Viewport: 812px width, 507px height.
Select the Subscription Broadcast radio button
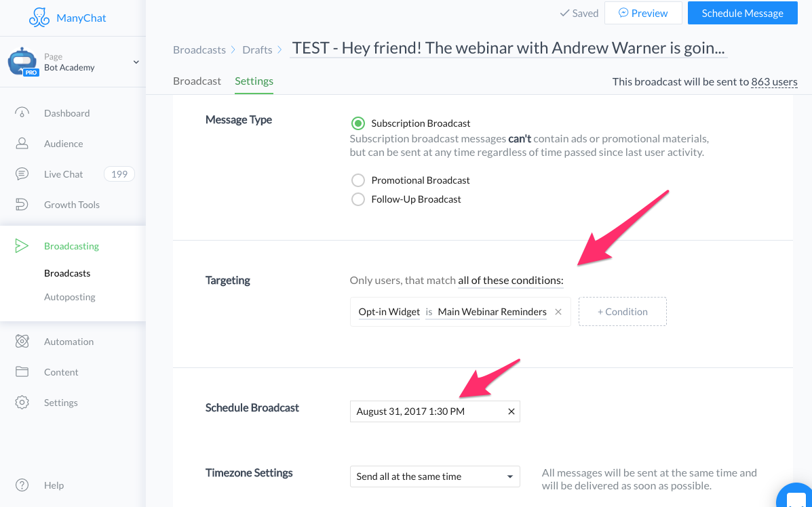[357, 123]
